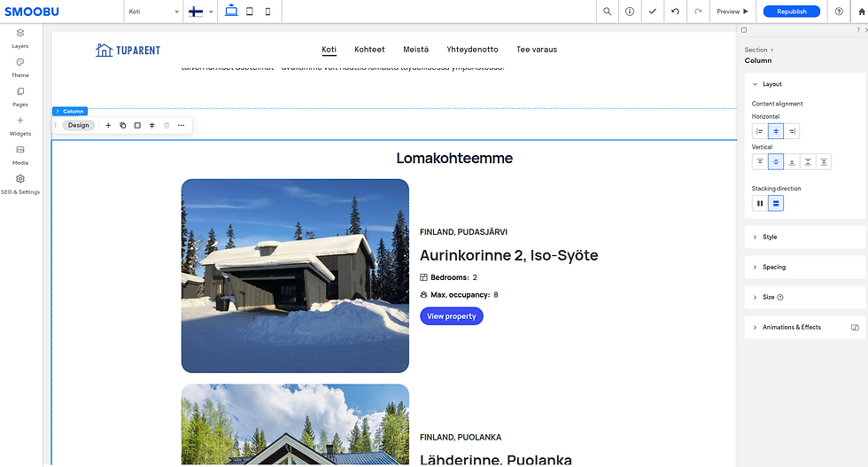868x467 pixels.
Task: Click the Tuparent logo
Action: point(128,51)
